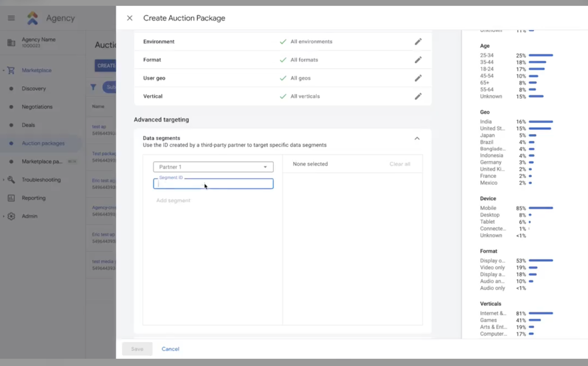This screenshot has height=366, width=588.
Task: Edit the Vertical targeting row
Action: [418, 96]
